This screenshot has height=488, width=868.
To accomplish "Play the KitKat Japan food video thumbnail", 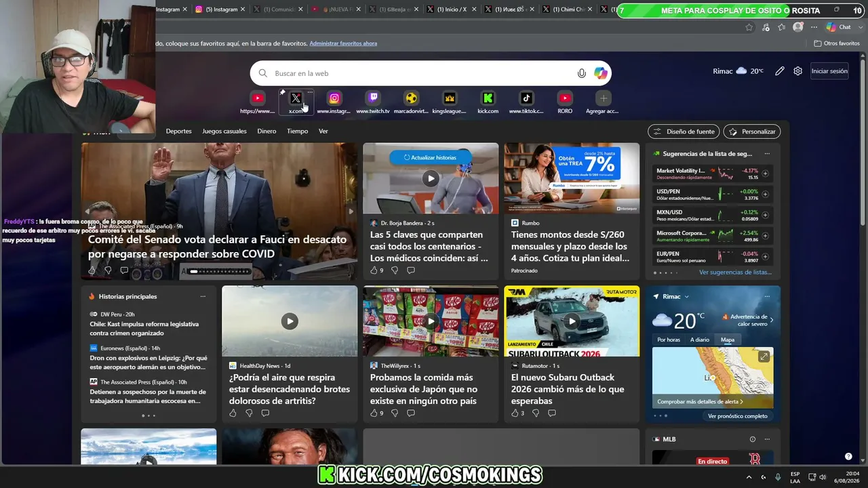I will coord(431,321).
